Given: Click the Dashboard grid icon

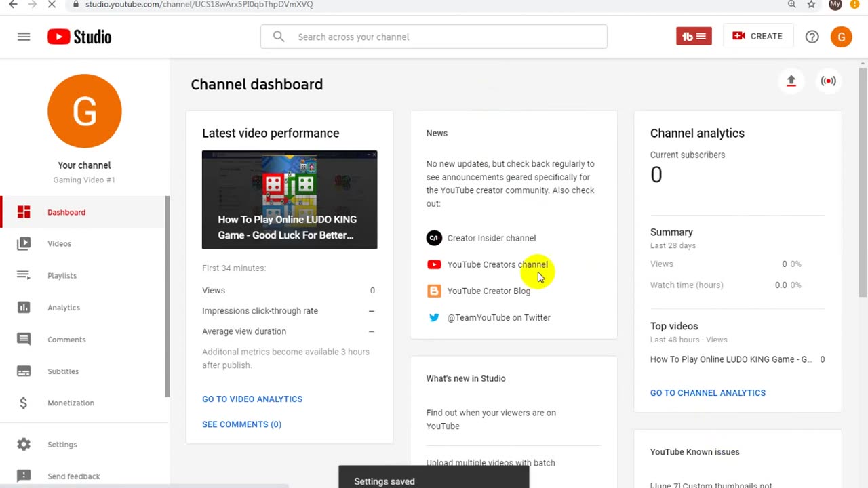Looking at the screenshot, I should [24, 212].
